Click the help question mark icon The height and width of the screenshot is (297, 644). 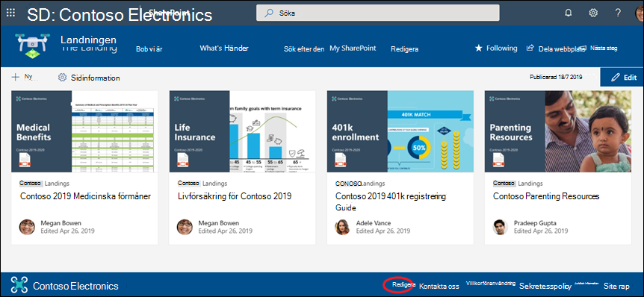pos(618,13)
